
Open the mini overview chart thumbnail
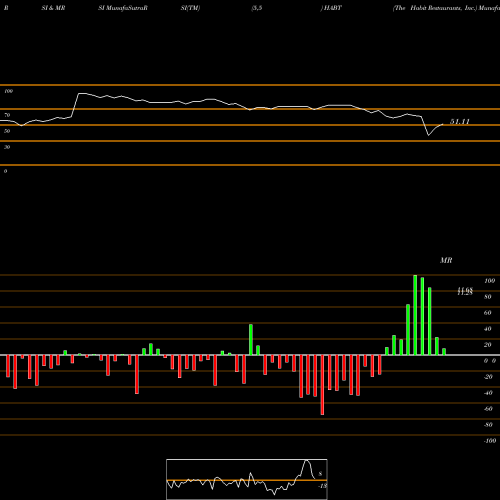pyautogui.click(x=247, y=479)
